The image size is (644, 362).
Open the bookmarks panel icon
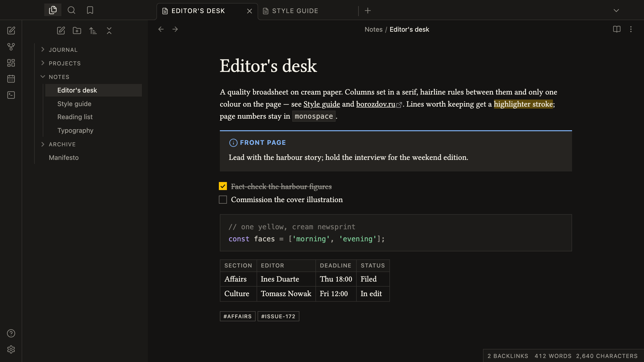[90, 10]
